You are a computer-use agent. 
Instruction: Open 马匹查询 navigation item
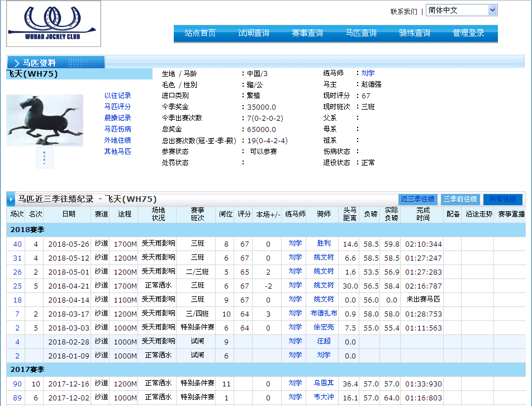(361, 34)
